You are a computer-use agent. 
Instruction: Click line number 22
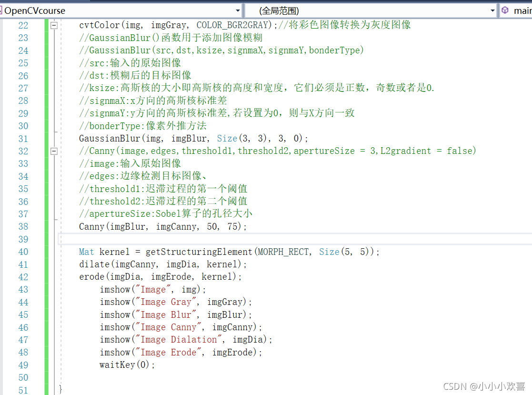click(x=23, y=25)
